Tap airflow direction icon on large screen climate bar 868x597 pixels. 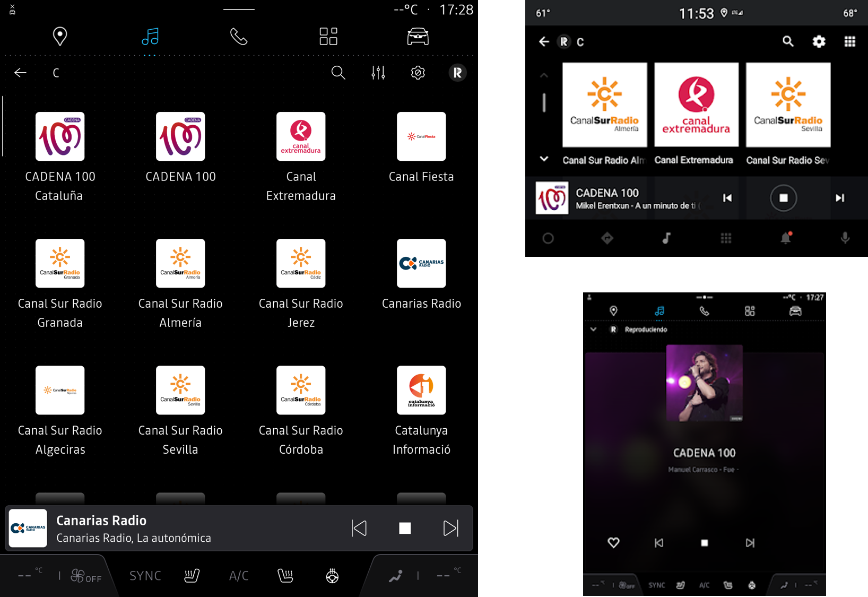pos(395,576)
